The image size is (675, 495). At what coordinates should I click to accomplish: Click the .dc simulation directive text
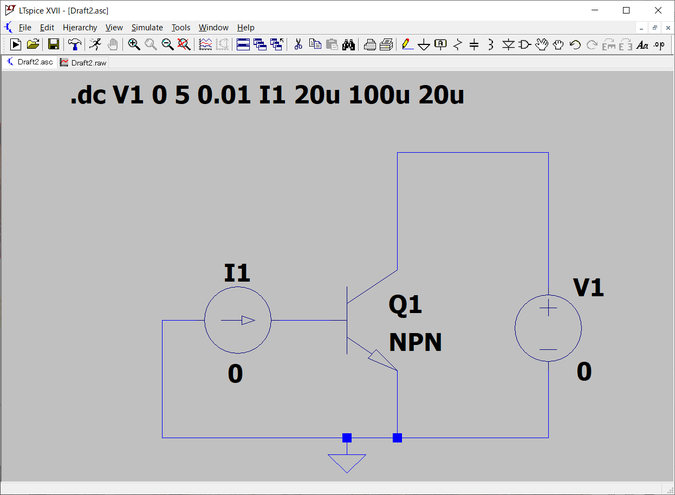(x=266, y=96)
